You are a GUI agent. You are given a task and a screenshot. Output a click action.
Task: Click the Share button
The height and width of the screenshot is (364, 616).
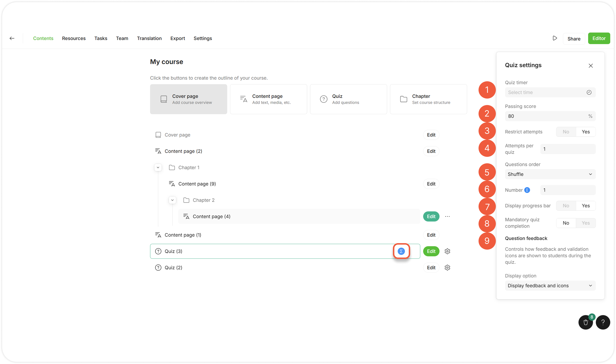click(574, 39)
